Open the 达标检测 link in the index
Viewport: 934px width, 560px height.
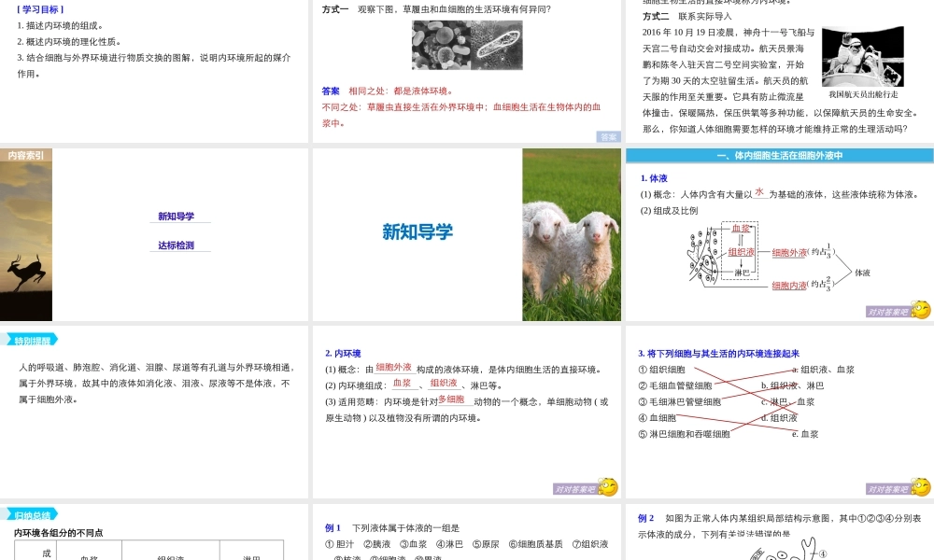pyautogui.click(x=177, y=245)
